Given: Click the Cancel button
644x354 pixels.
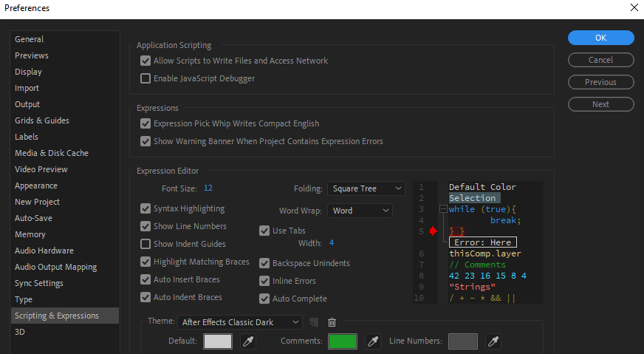Looking at the screenshot, I should 600,60.
